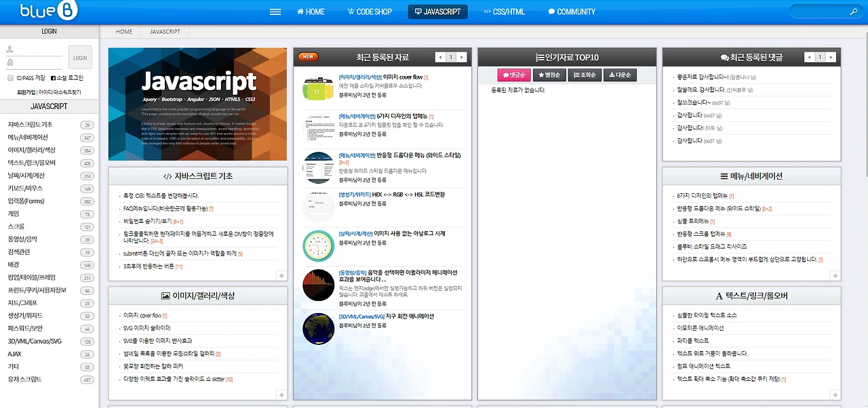Click the search magnifier icon

(x=854, y=12)
